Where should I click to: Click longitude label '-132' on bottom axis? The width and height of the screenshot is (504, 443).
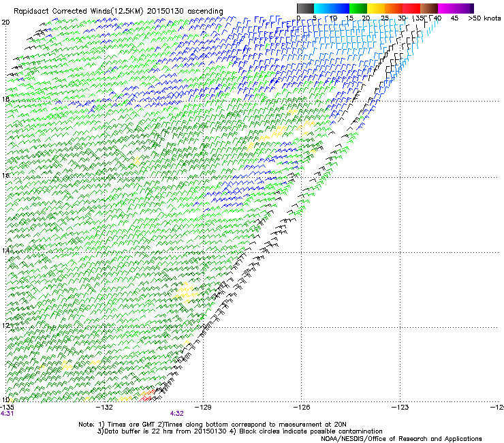pos(106,408)
